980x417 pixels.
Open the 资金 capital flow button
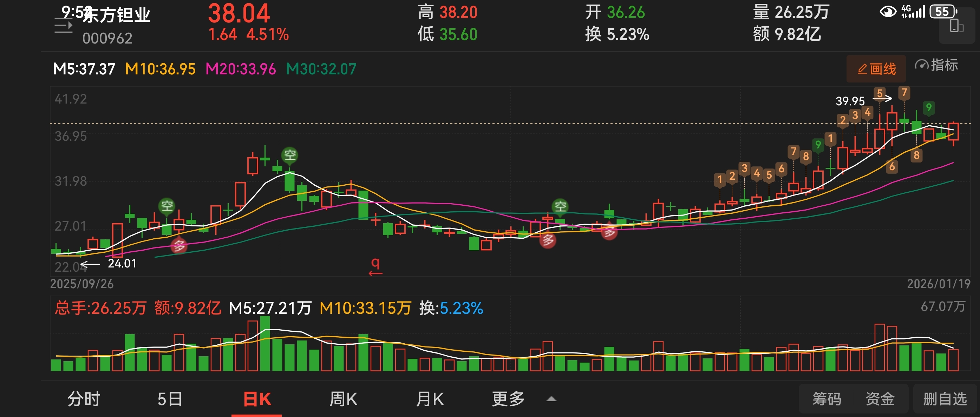pyautogui.click(x=880, y=399)
